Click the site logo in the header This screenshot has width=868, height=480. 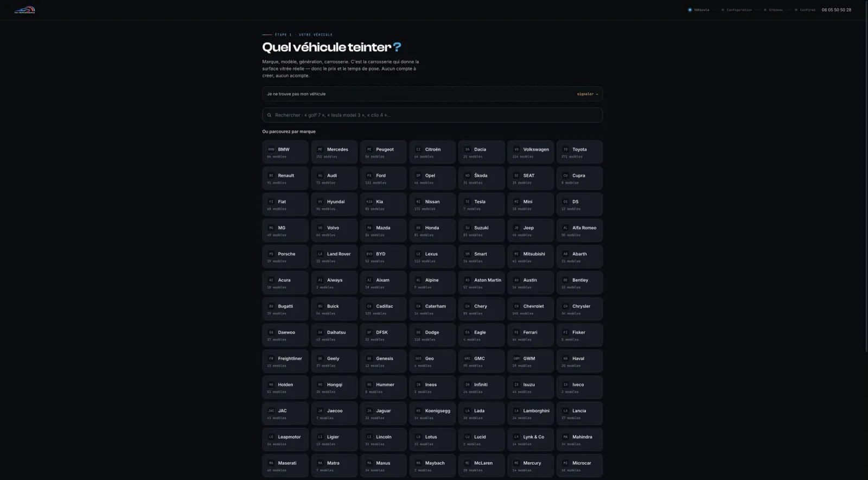(x=24, y=10)
